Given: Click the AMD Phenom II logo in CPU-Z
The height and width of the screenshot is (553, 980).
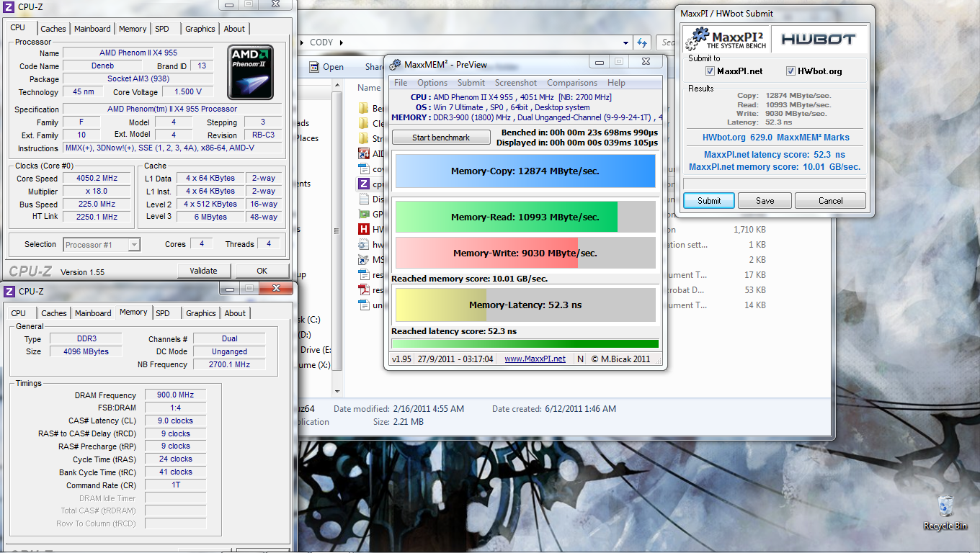Looking at the screenshot, I should click(x=250, y=72).
